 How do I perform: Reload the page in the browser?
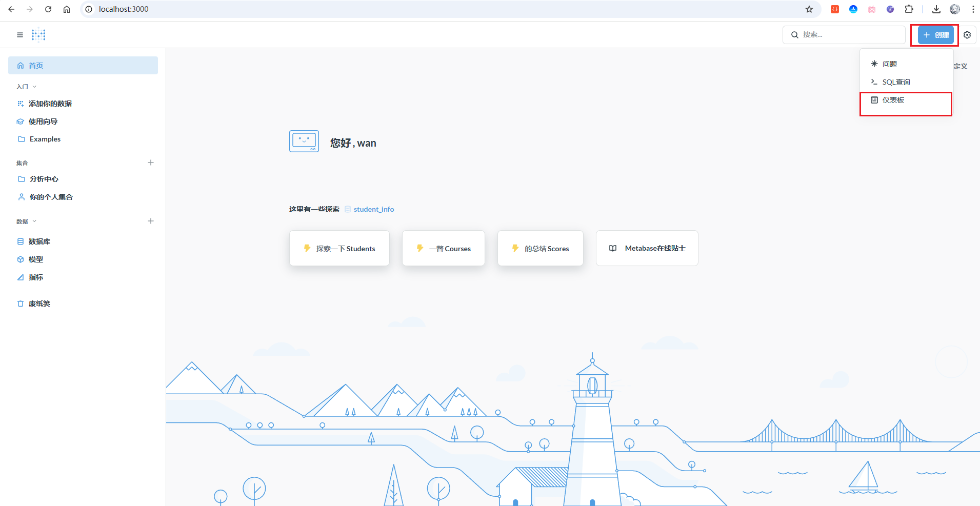coord(48,9)
